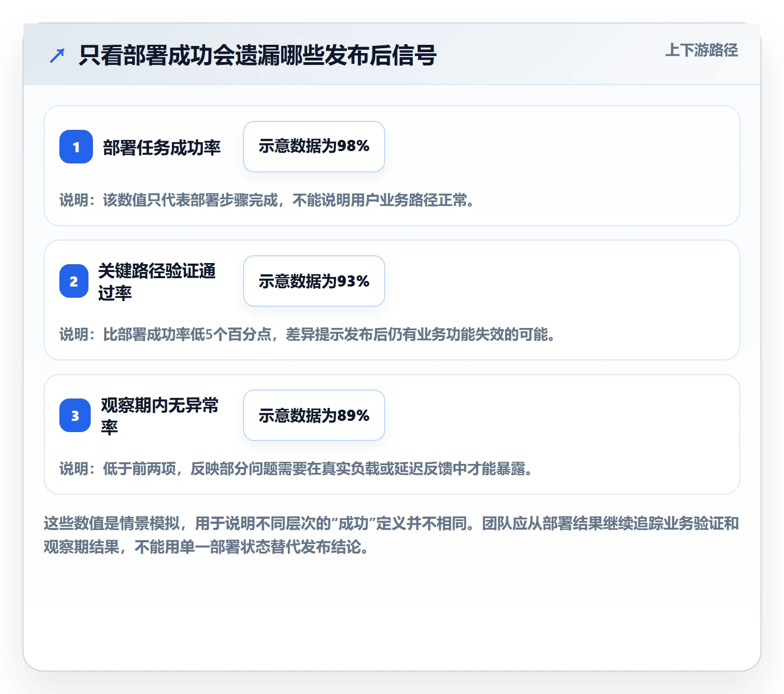
Task: Select the 示意数据为98% value pill
Action: click(314, 147)
